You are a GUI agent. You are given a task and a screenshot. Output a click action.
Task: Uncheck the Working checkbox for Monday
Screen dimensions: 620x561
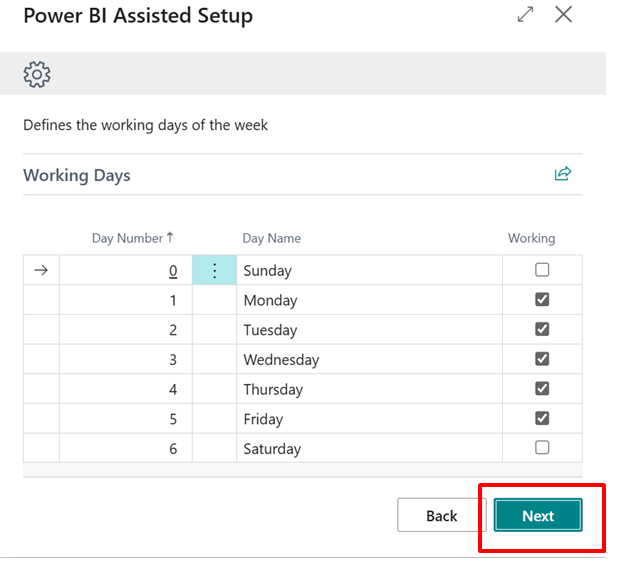point(542,299)
